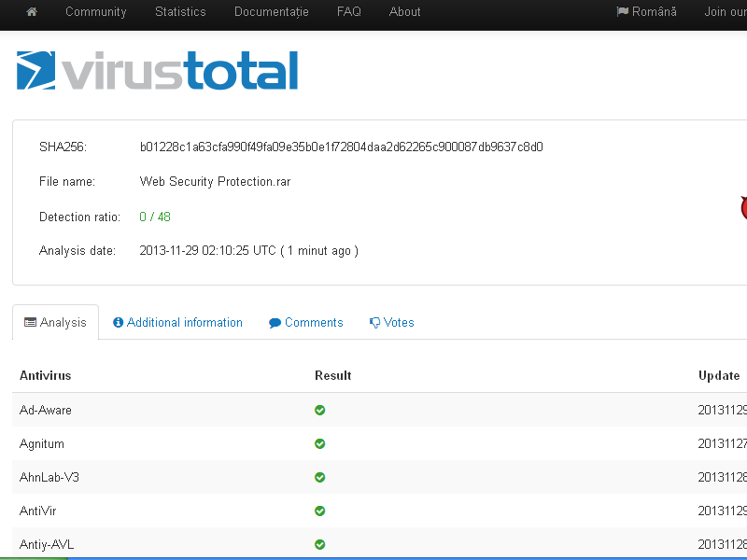Click the AhnLab-V3 update date

click(x=722, y=477)
